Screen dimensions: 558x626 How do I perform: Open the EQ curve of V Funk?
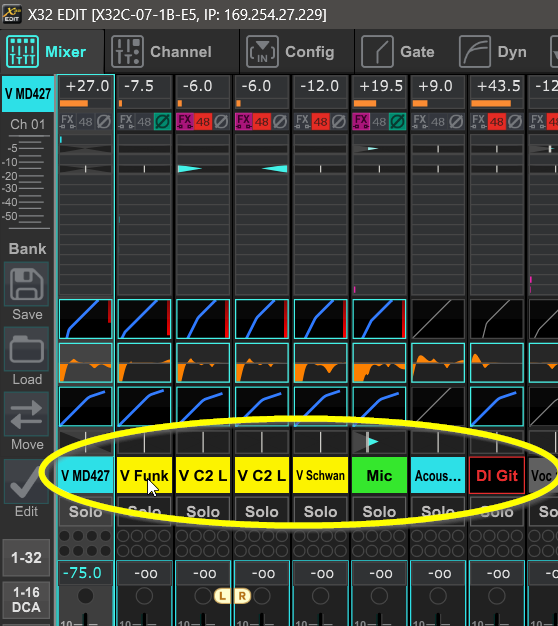pyautogui.click(x=144, y=363)
